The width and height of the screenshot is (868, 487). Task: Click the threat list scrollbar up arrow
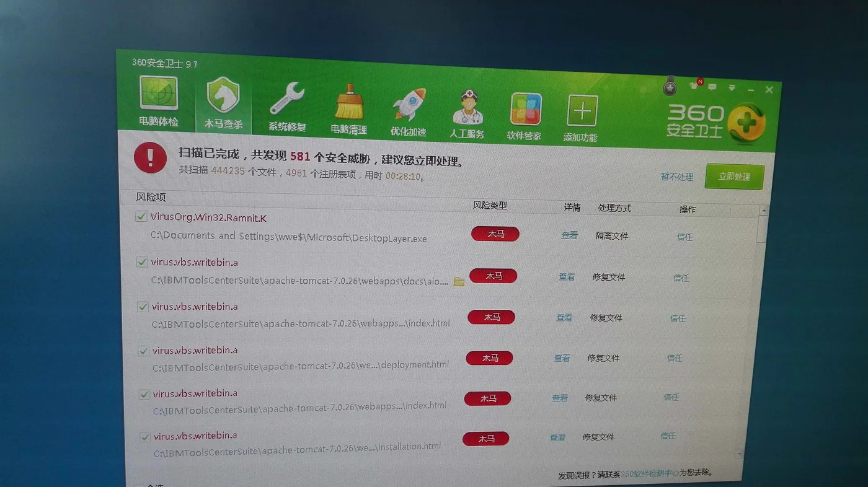(x=763, y=211)
